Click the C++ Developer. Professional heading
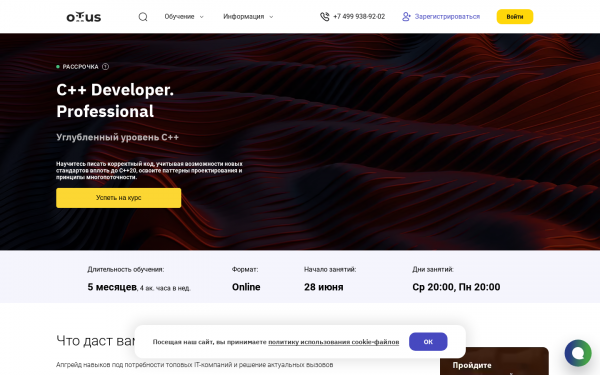 point(115,101)
